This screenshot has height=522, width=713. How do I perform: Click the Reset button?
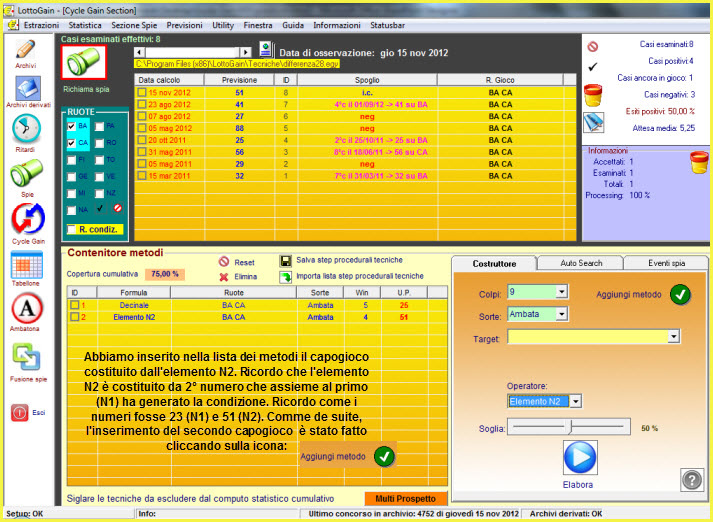pos(241,261)
